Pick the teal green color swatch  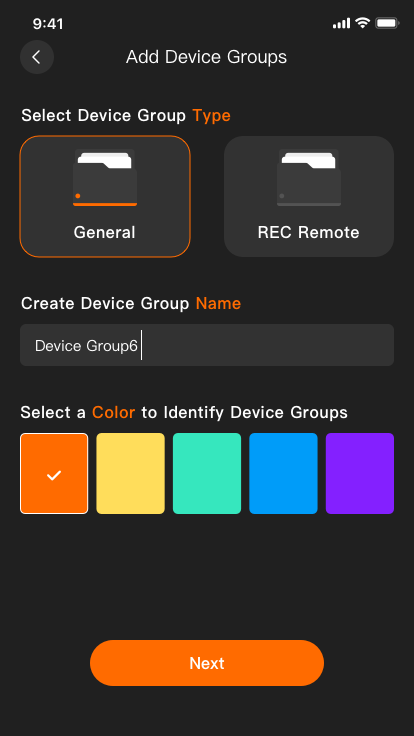[x=207, y=473]
